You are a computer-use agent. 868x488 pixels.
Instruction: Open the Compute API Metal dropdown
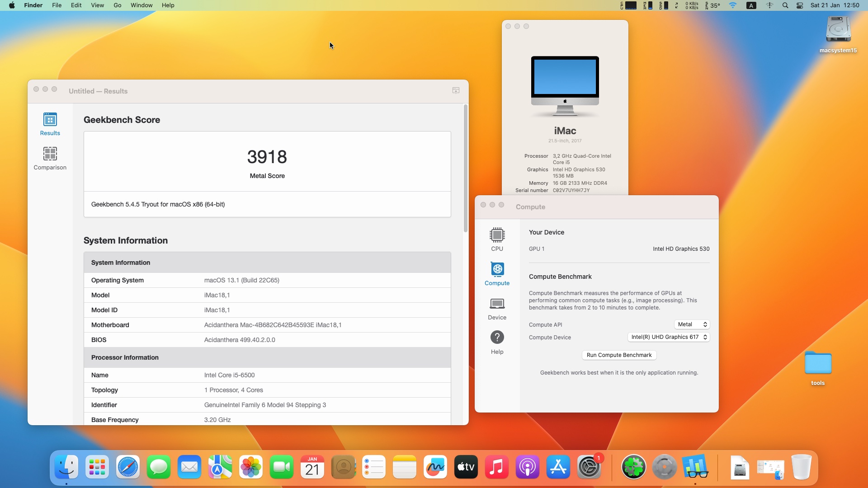pyautogui.click(x=692, y=324)
